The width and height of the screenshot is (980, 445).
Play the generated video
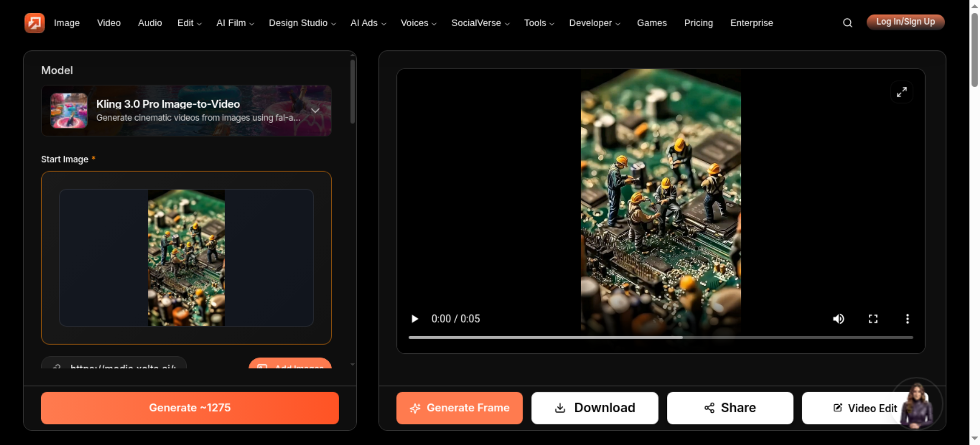pos(415,319)
